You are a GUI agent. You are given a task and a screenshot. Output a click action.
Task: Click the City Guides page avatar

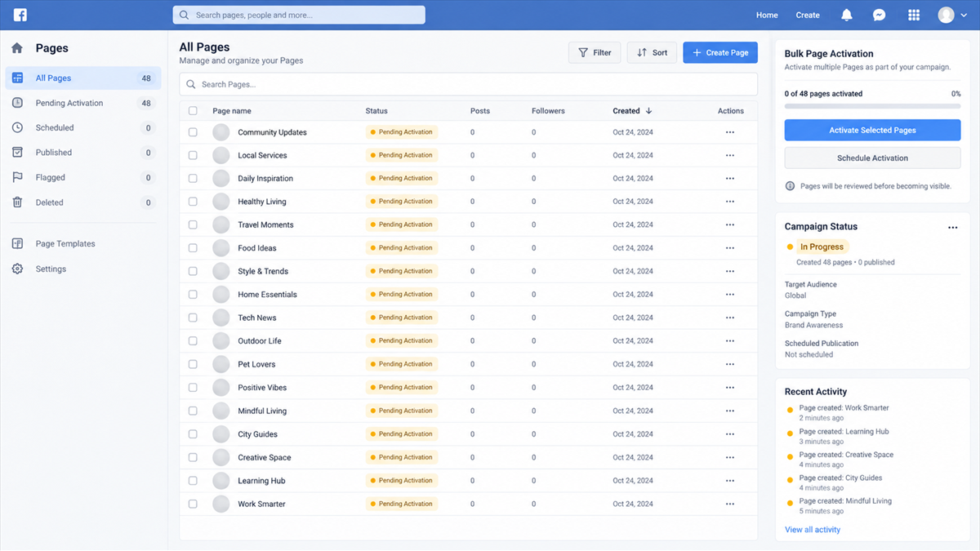point(221,434)
